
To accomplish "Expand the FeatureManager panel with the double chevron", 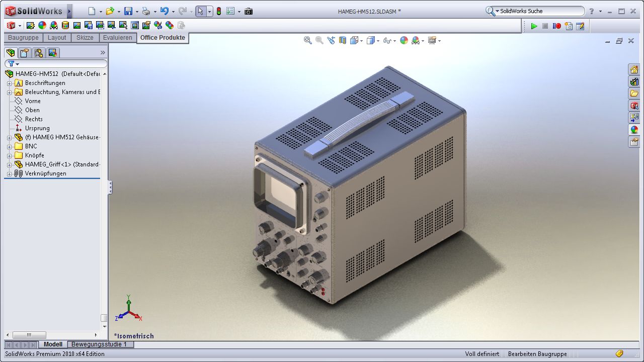I will coord(103,52).
